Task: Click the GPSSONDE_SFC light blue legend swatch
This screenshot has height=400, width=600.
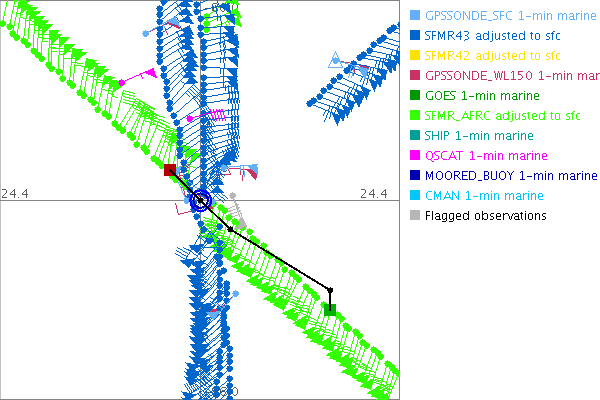Action: tap(415, 16)
